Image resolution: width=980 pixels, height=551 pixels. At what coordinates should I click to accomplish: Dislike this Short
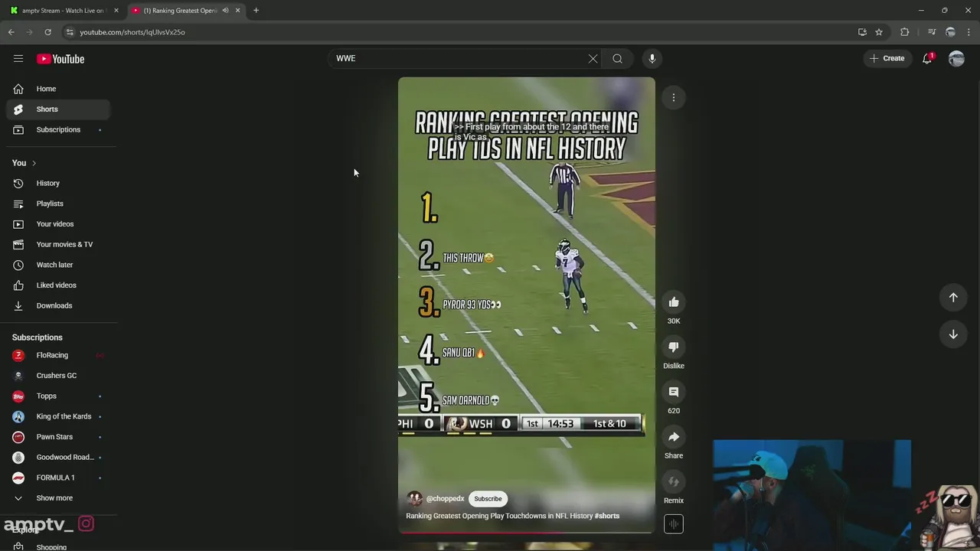[x=674, y=347]
